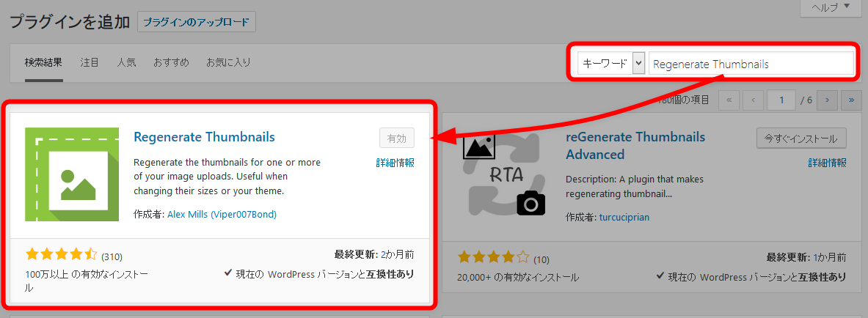Click the star rating of Regenerate Thumbnails
The image size is (868, 318).
click(62, 256)
